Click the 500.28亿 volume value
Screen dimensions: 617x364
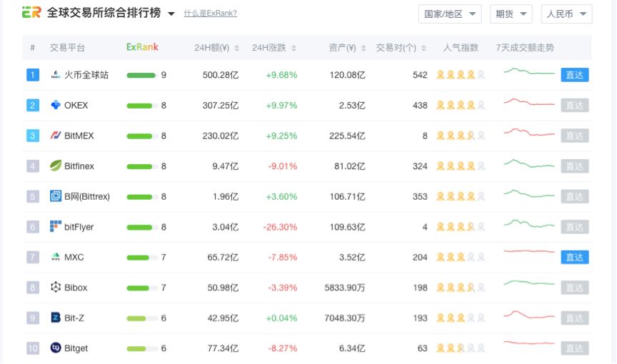pyautogui.click(x=221, y=75)
